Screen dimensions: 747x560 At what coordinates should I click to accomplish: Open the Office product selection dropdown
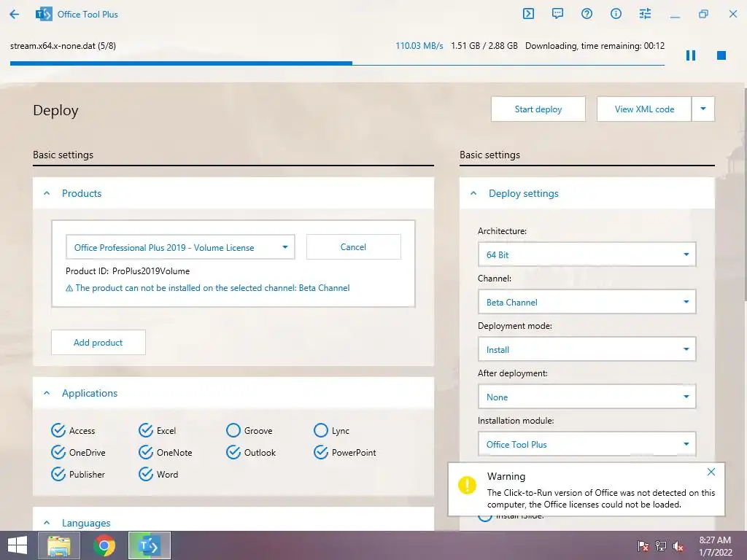coord(180,247)
